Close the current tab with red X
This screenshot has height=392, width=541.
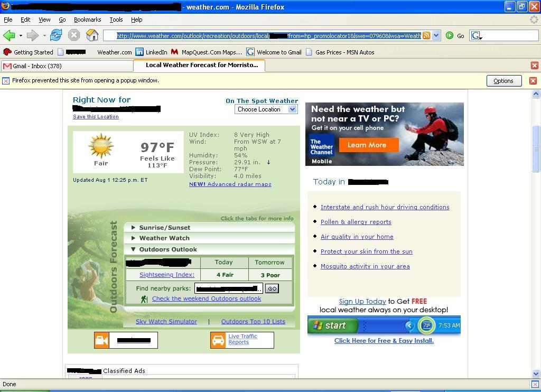535,66
